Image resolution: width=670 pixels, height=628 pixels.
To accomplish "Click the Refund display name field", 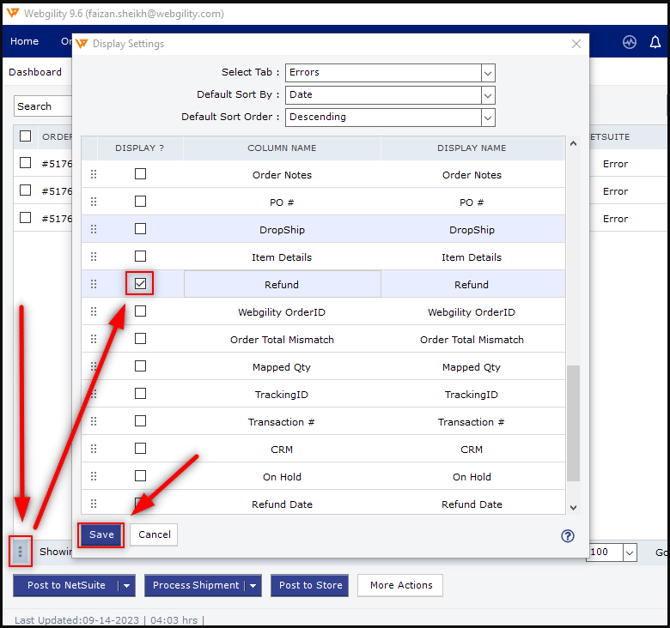I will click(471, 285).
